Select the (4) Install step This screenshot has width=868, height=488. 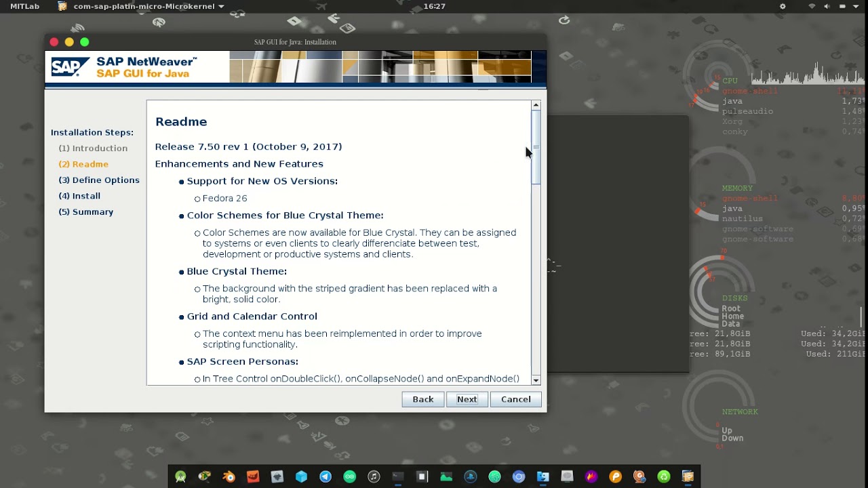click(x=79, y=196)
